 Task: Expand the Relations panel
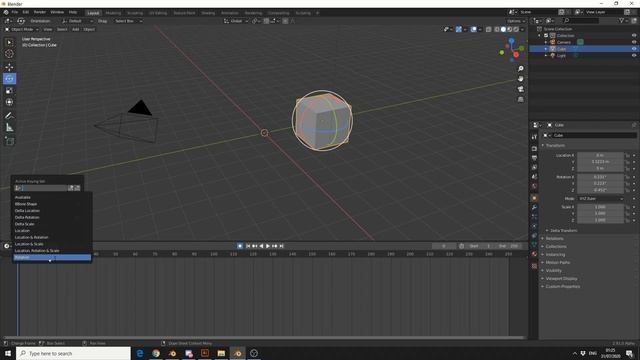pyautogui.click(x=554, y=238)
